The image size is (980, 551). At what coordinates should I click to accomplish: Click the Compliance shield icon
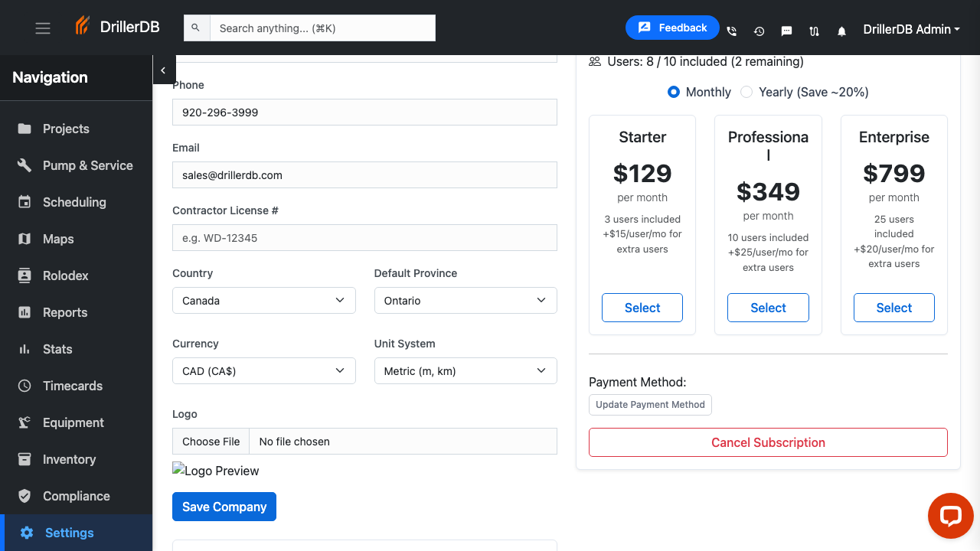pyautogui.click(x=24, y=496)
